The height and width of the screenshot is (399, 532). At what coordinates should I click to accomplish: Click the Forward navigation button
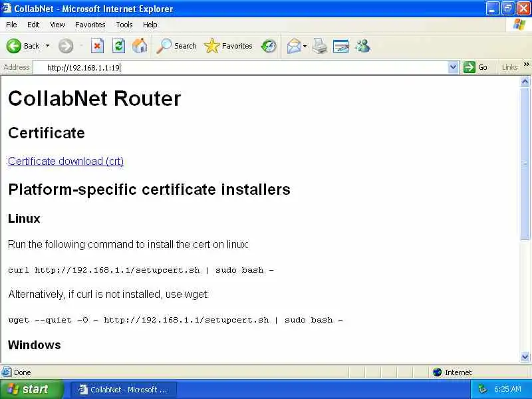point(66,46)
